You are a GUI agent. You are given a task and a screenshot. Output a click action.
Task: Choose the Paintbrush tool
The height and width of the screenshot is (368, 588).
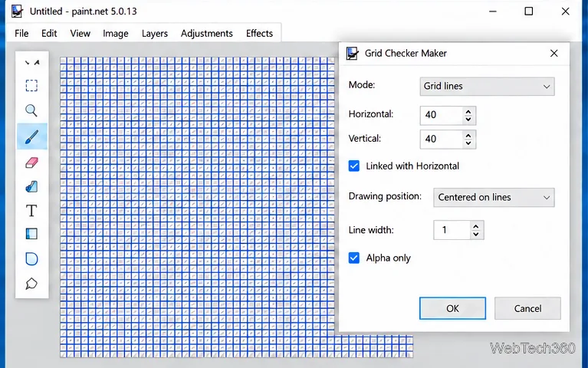32,136
